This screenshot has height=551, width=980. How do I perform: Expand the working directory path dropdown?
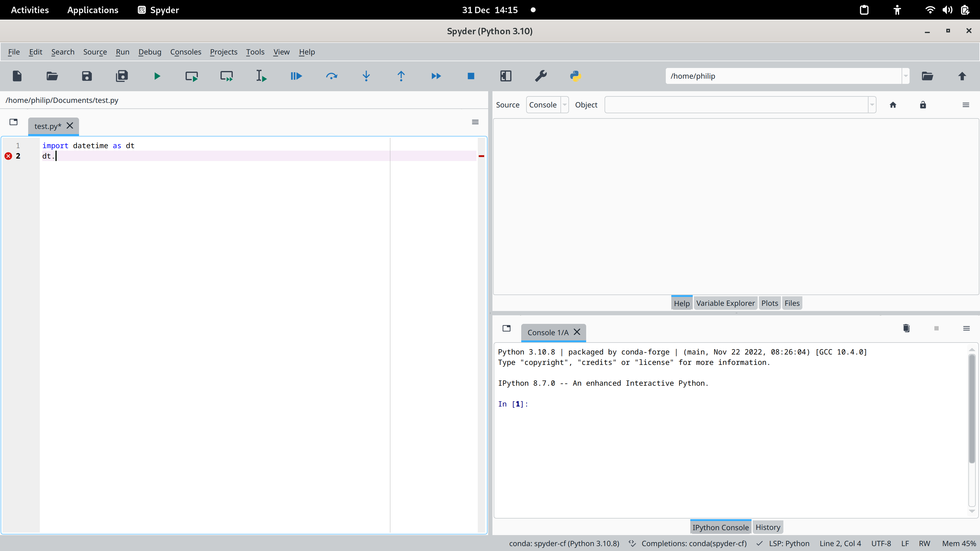coord(906,76)
